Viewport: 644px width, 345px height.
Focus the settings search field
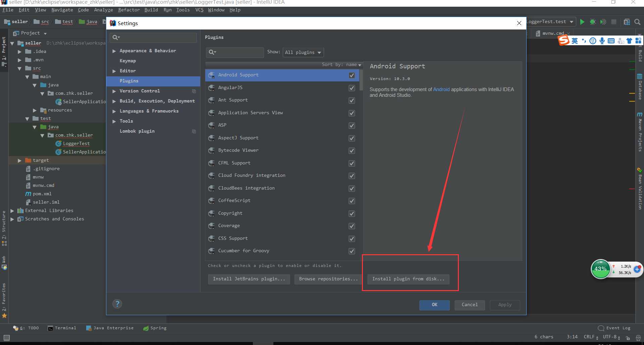click(x=153, y=38)
